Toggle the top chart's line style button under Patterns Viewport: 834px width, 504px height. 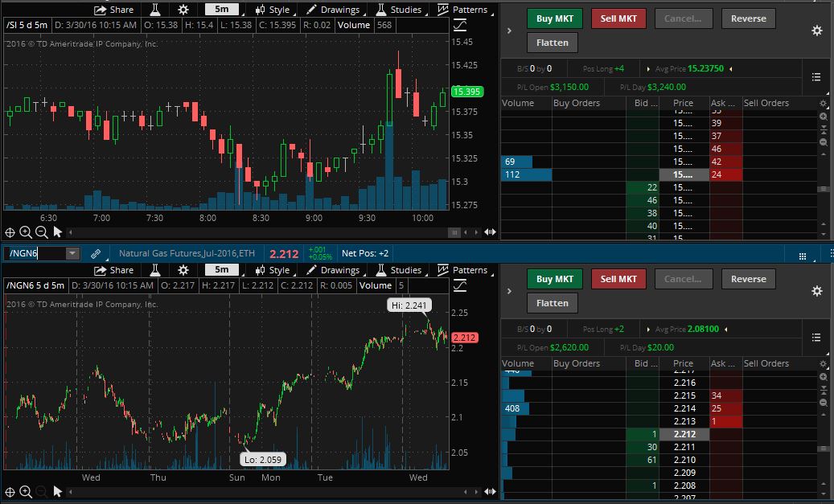coord(460,26)
